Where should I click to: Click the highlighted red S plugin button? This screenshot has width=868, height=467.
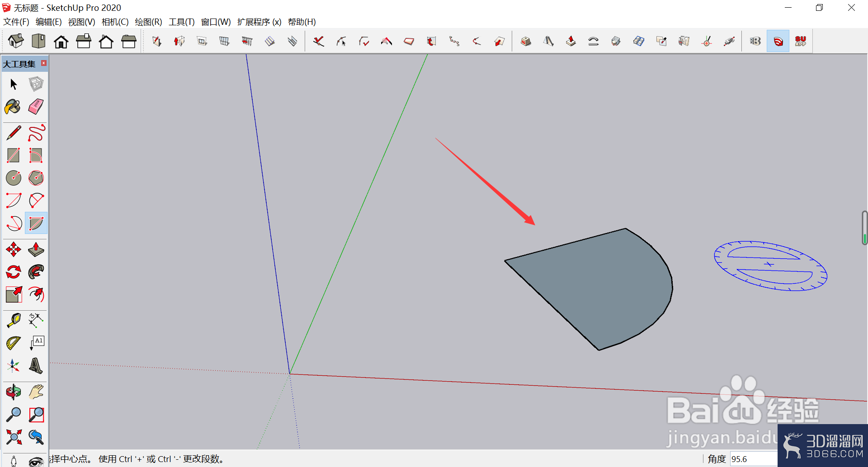778,42
